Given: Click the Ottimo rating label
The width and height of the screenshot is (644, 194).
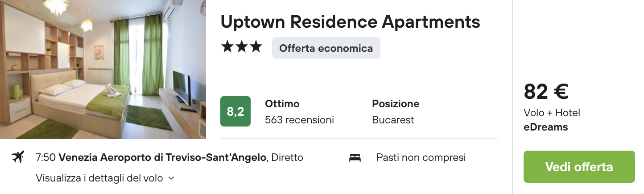Looking at the screenshot, I should (x=282, y=104).
